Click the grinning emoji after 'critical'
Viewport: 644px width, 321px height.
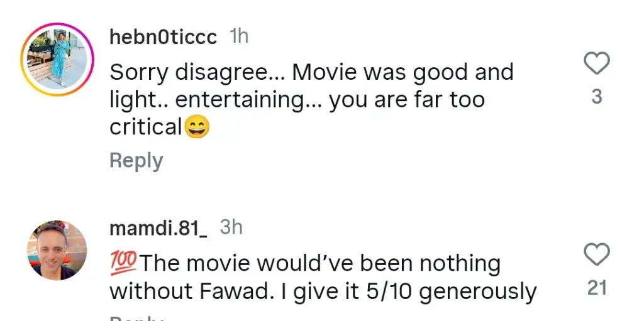(x=196, y=128)
